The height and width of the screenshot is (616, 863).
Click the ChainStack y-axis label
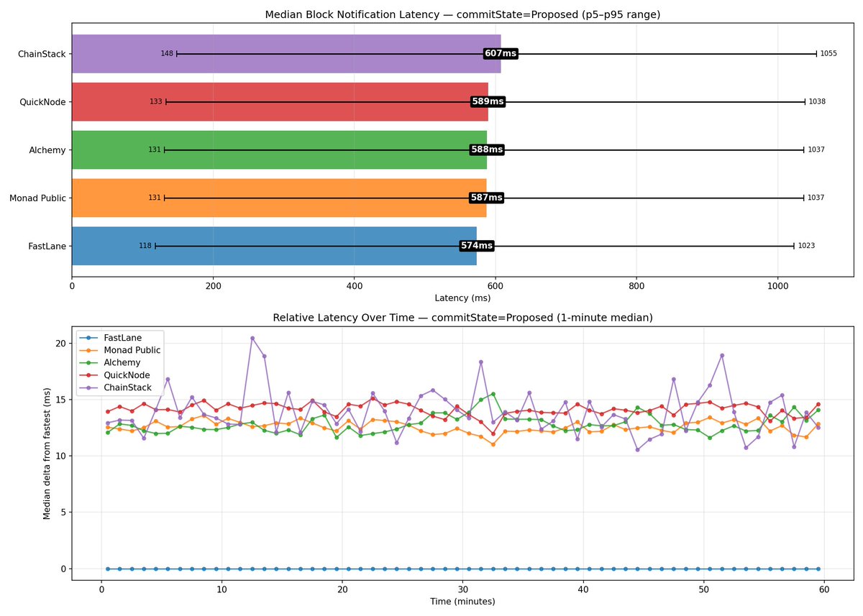coord(42,54)
